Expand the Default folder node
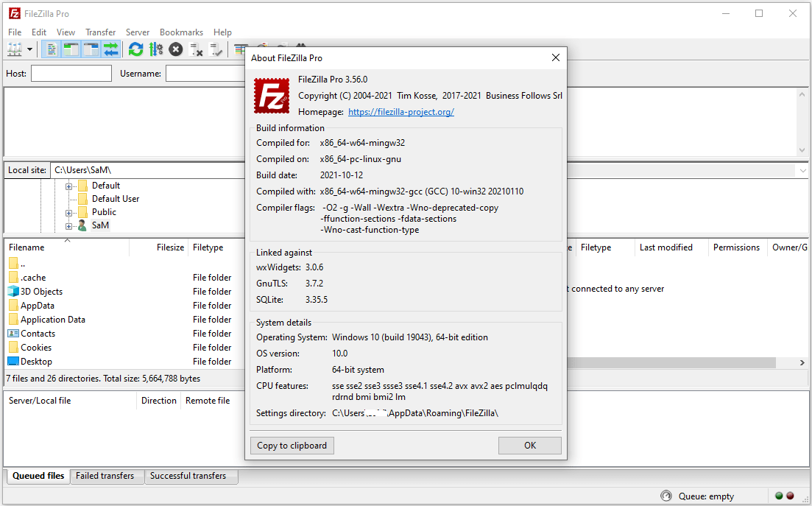 [68, 186]
